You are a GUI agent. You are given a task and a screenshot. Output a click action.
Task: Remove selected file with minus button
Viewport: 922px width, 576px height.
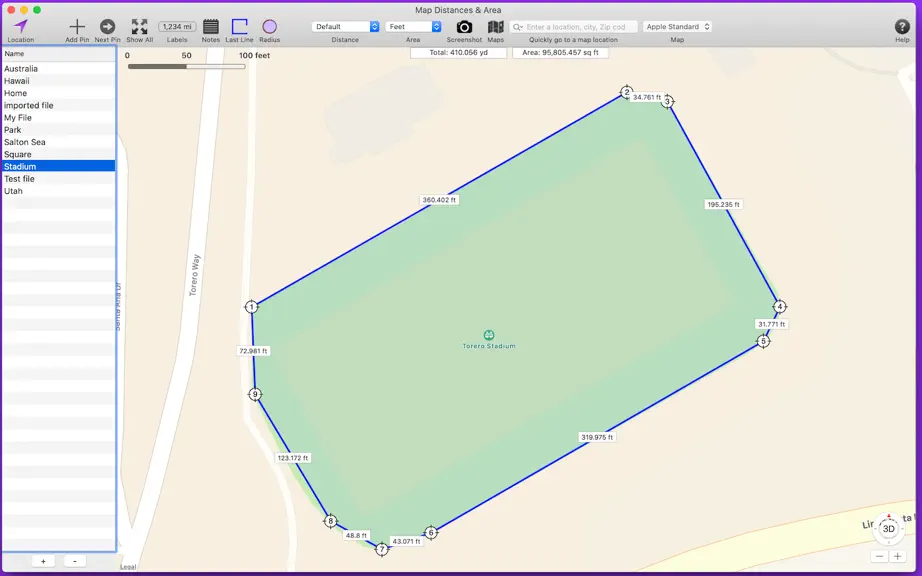75,561
